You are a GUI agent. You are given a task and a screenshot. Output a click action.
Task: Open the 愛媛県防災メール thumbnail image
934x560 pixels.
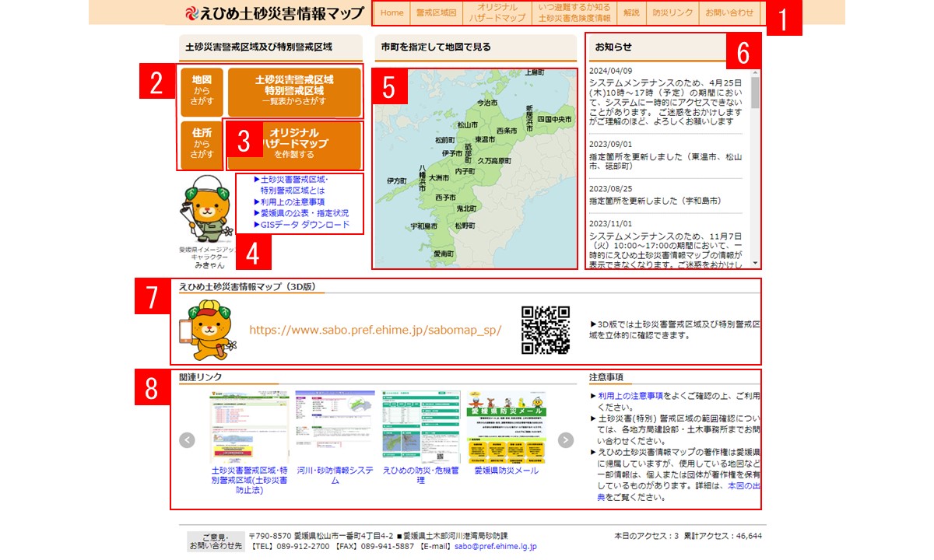506,427
